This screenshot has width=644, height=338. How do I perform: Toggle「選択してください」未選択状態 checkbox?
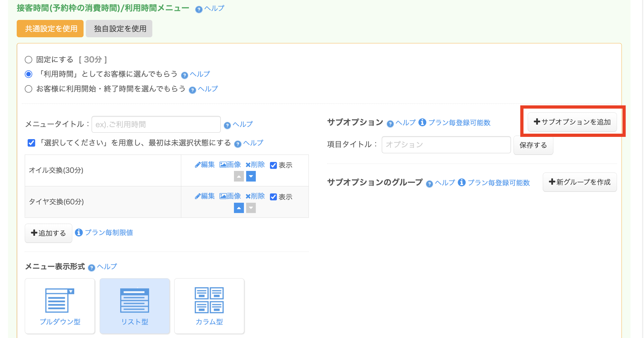[x=31, y=143]
